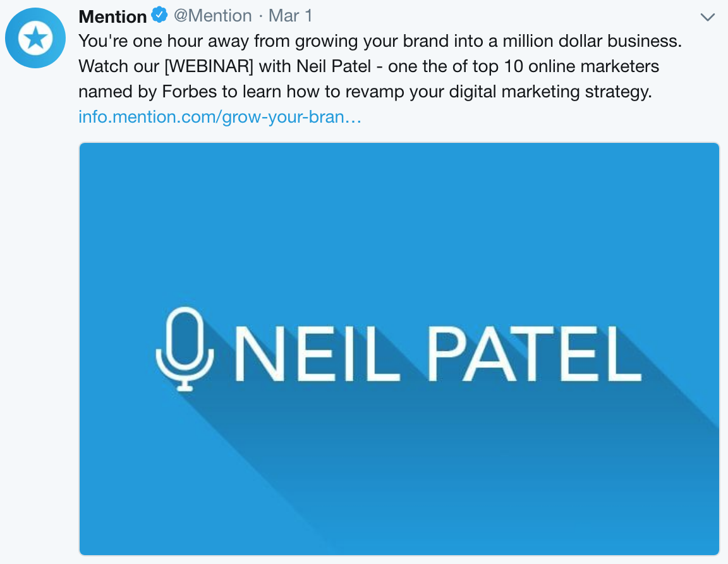
Task: Click the microphone icon in the image
Action: (185, 348)
